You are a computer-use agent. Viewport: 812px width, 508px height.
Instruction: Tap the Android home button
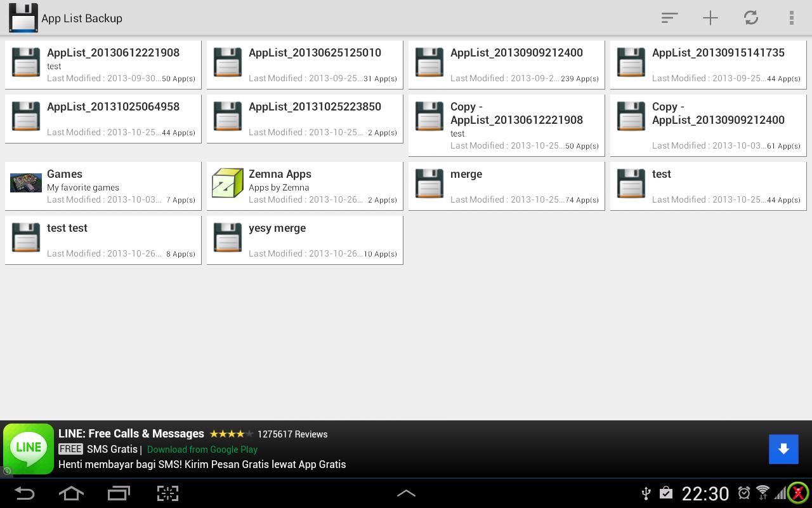click(71, 493)
